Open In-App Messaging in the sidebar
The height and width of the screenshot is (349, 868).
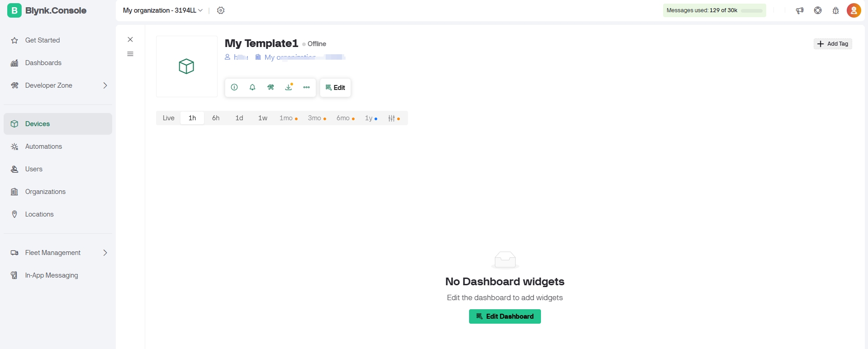point(58,275)
